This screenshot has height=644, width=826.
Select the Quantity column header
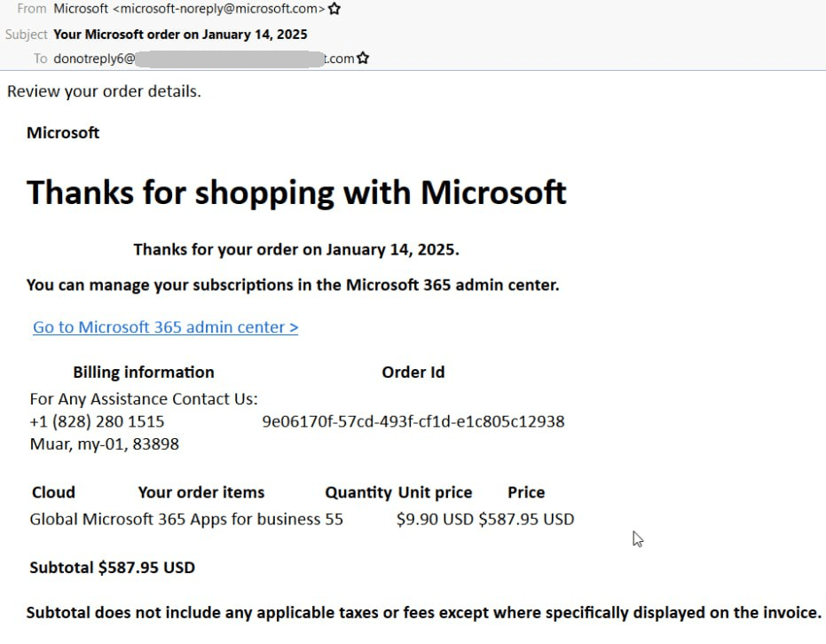click(358, 492)
